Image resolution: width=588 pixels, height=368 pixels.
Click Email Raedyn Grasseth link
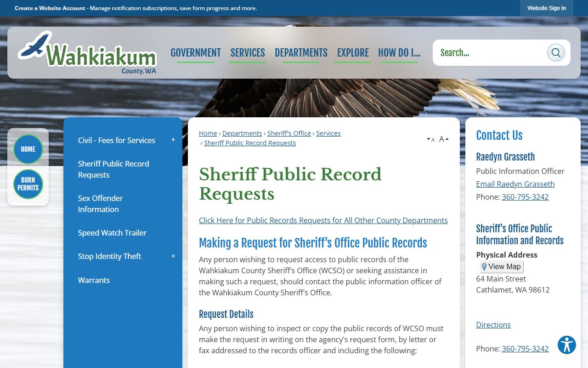pyautogui.click(x=515, y=184)
